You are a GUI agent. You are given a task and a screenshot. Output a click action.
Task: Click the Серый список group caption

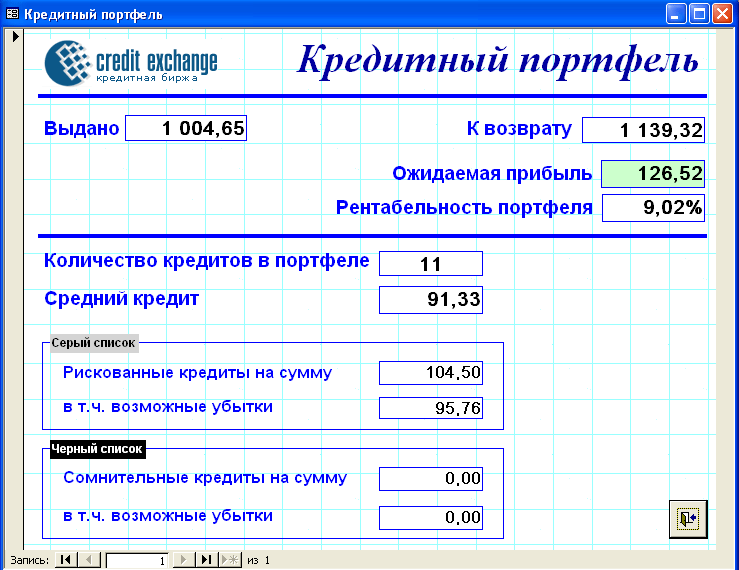pyautogui.click(x=93, y=343)
